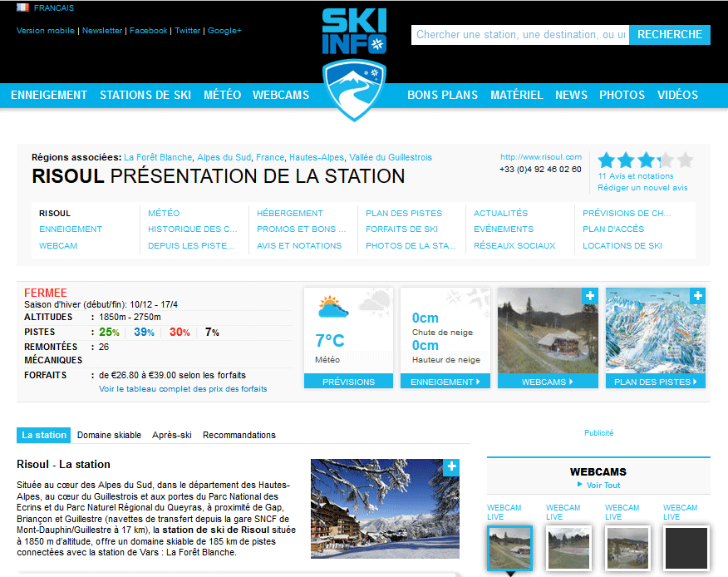The height and width of the screenshot is (577, 728).
Task: Open the Bons Plans menu
Action: pos(442,95)
